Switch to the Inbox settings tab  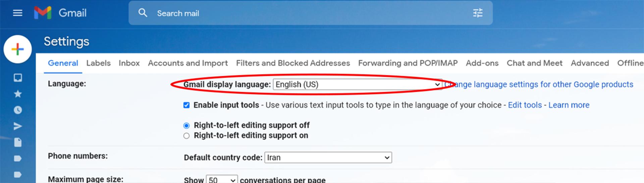[129, 63]
